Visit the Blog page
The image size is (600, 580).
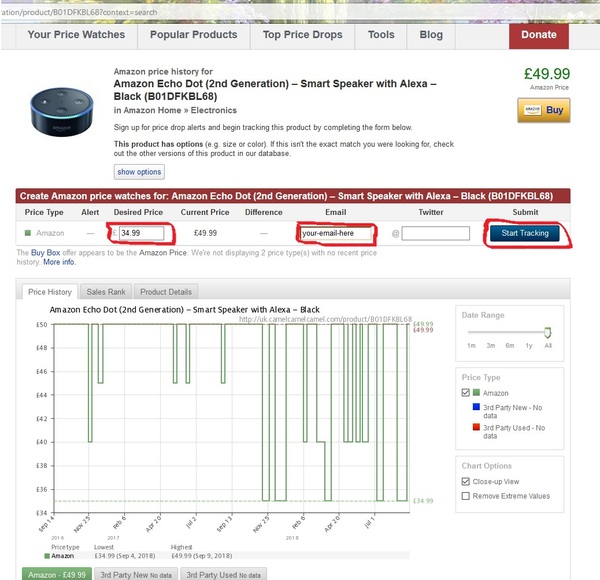pos(431,35)
